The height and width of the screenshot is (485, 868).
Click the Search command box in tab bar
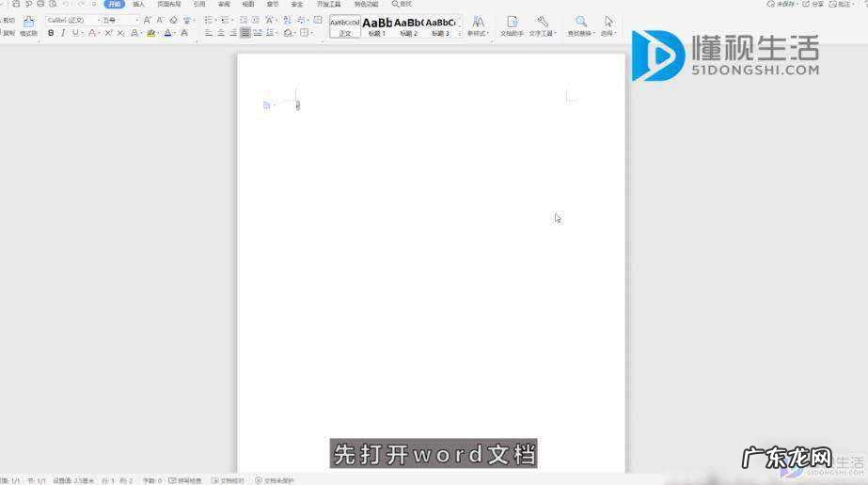point(402,4)
